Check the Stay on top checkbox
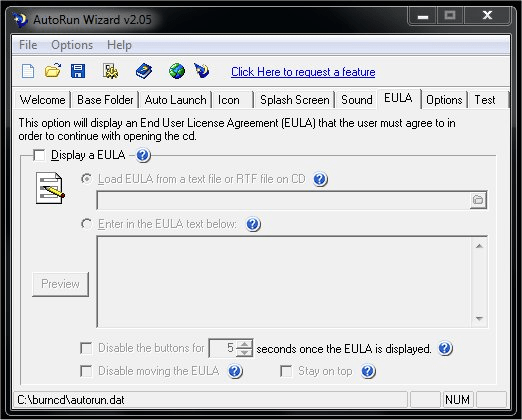This screenshot has width=522, height=420. click(286, 371)
